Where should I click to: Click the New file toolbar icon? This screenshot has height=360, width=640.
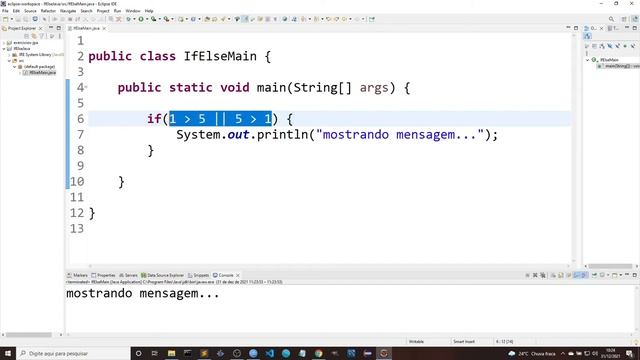click(x=5, y=19)
